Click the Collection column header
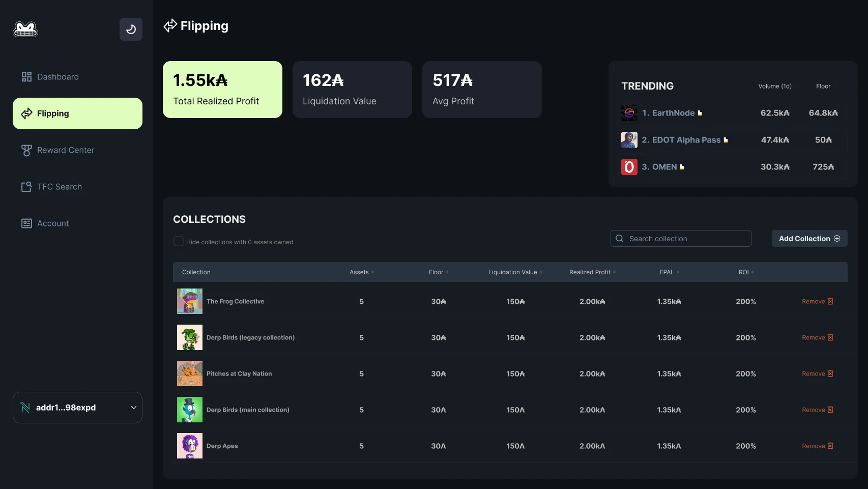 coord(196,272)
